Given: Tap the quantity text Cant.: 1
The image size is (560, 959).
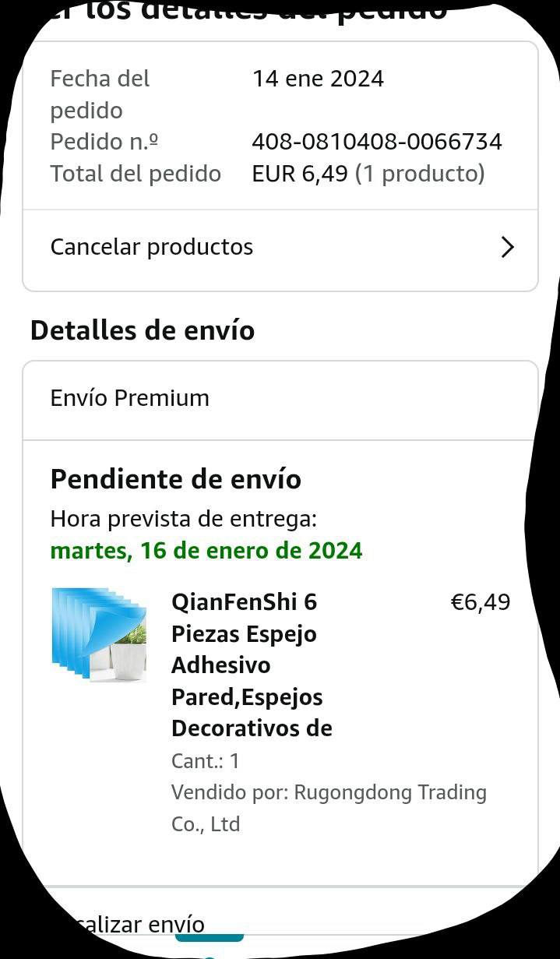Looking at the screenshot, I should tap(206, 760).
